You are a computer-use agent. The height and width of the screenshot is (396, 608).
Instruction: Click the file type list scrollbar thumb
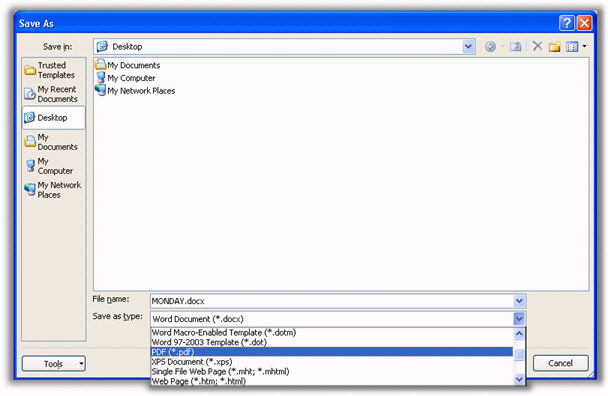coord(519,354)
